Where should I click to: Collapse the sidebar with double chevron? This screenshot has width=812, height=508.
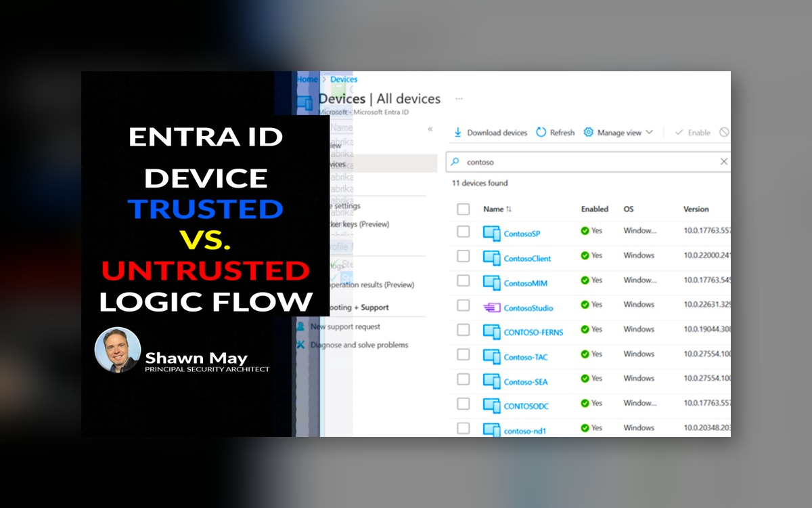[x=430, y=129]
